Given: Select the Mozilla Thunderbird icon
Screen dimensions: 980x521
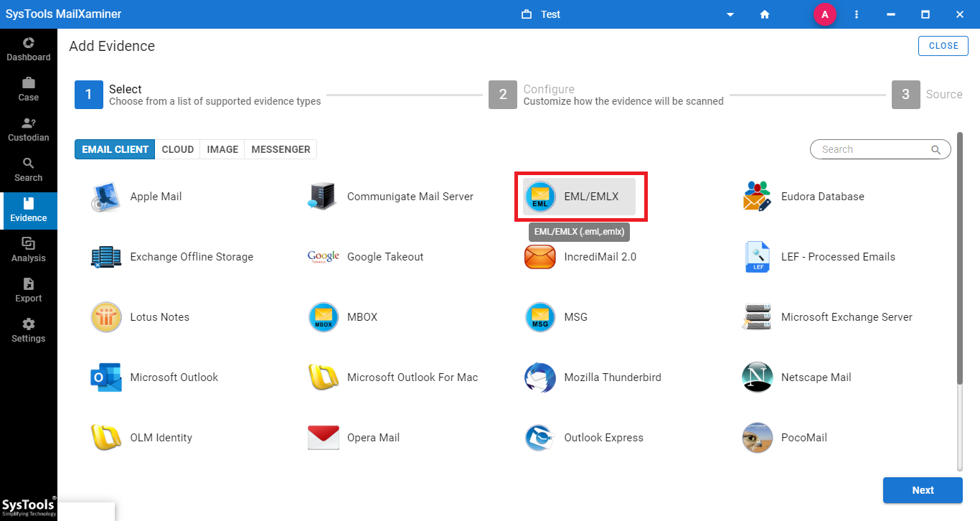Looking at the screenshot, I should [x=540, y=377].
